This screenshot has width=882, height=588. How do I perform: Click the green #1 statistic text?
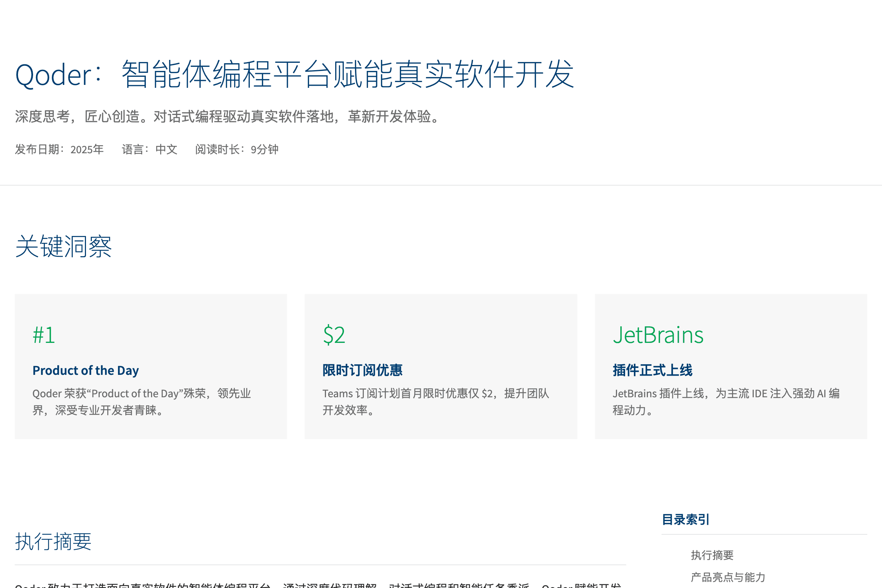point(44,335)
